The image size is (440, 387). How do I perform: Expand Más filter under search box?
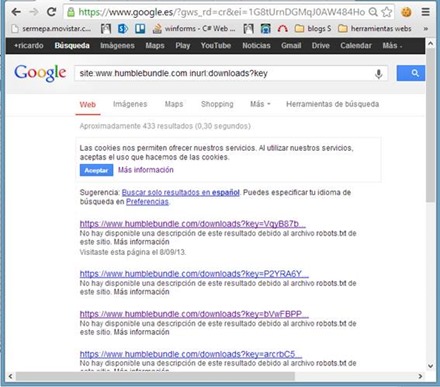coord(260,104)
